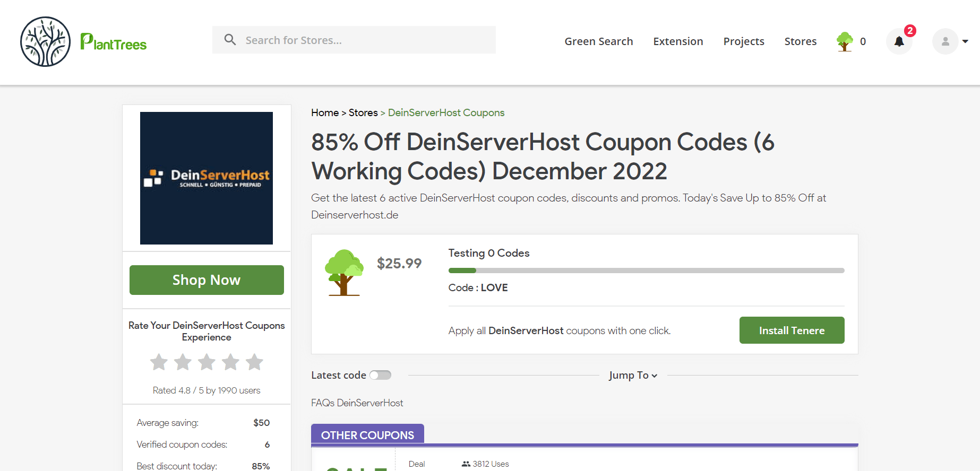Select the OTHER COUPONS tab
Image resolution: width=980 pixels, height=471 pixels.
[367, 434]
